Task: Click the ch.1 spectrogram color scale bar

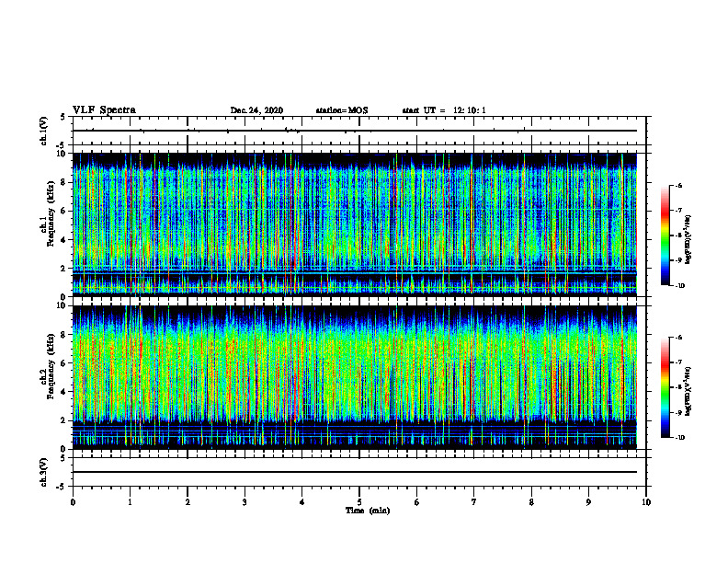Action: (x=665, y=236)
